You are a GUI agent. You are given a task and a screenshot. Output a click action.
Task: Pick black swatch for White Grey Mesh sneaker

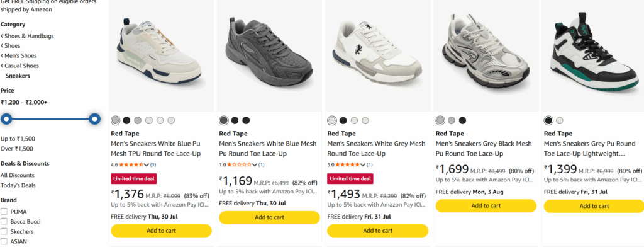343,120
